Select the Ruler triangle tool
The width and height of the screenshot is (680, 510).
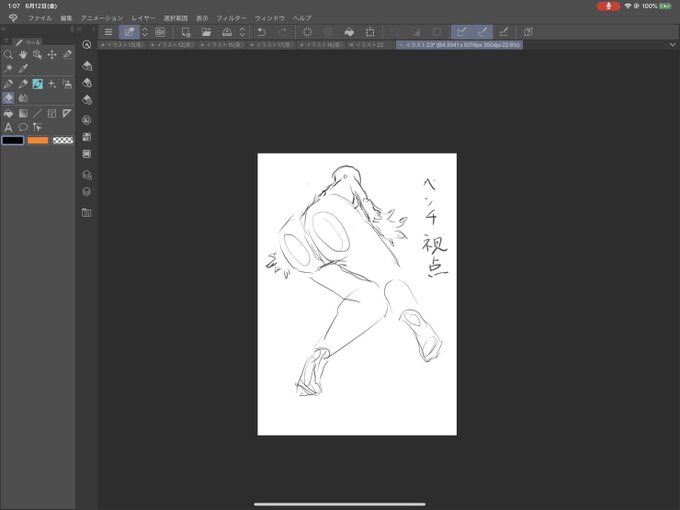pos(67,114)
